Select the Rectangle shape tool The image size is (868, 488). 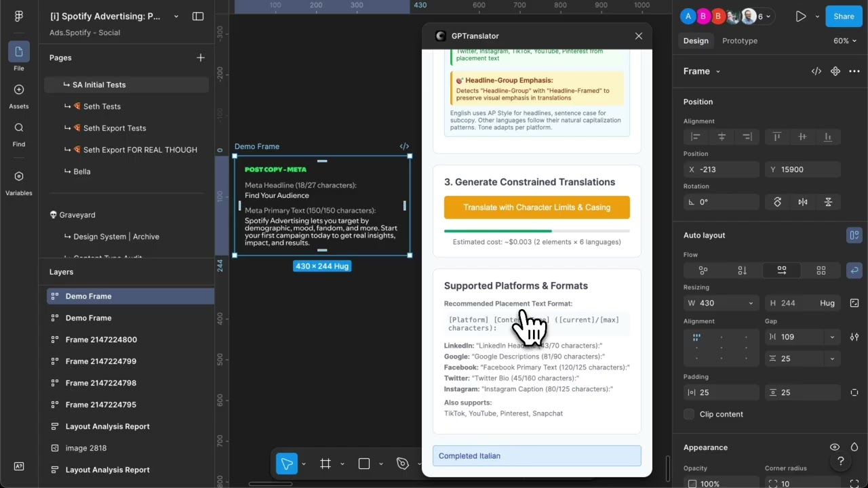(x=364, y=464)
